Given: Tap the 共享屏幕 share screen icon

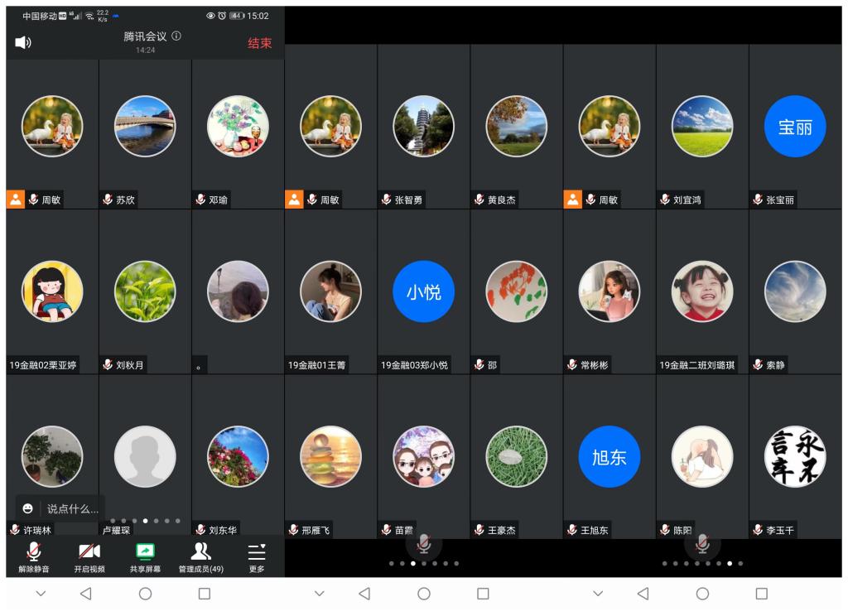Looking at the screenshot, I should [145, 552].
